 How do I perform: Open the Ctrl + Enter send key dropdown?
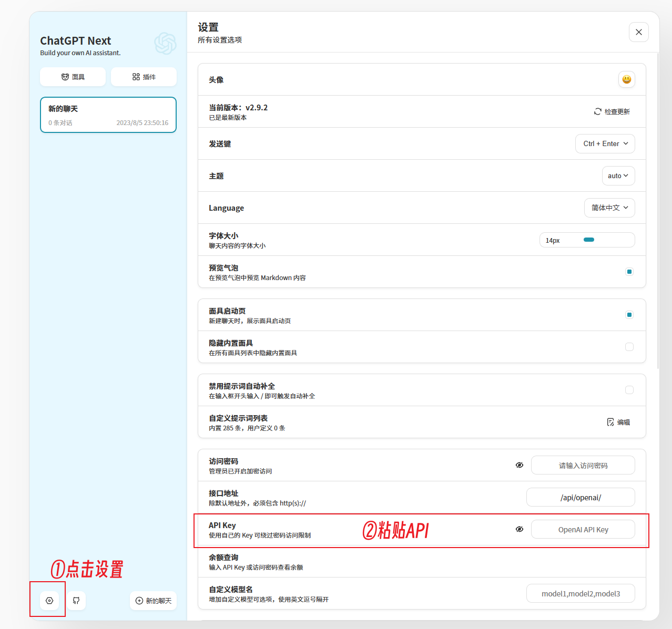(605, 143)
